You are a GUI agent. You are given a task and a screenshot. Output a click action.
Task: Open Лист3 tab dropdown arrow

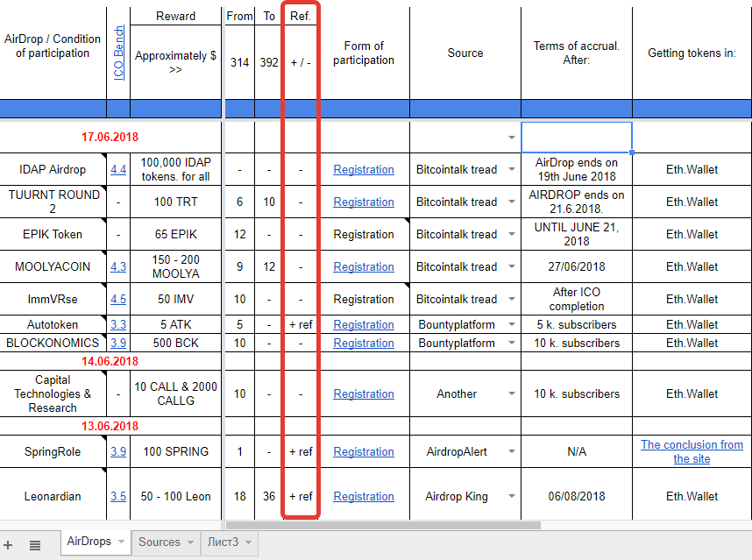(x=248, y=542)
